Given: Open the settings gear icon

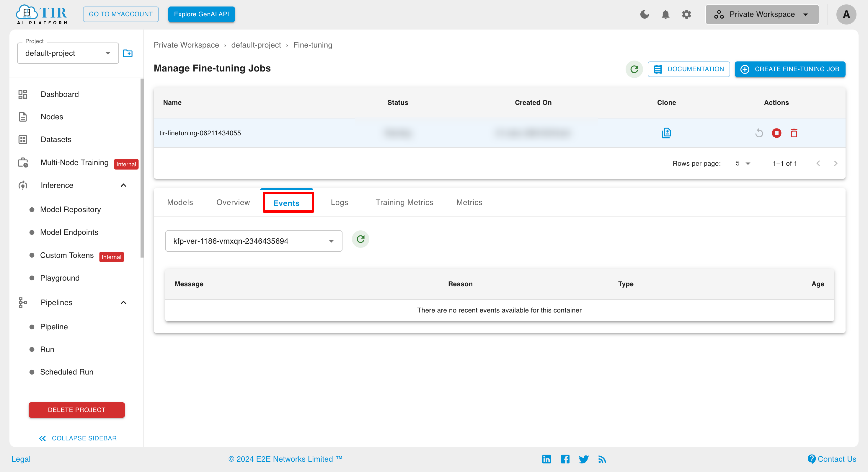Looking at the screenshot, I should click(x=686, y=14).
